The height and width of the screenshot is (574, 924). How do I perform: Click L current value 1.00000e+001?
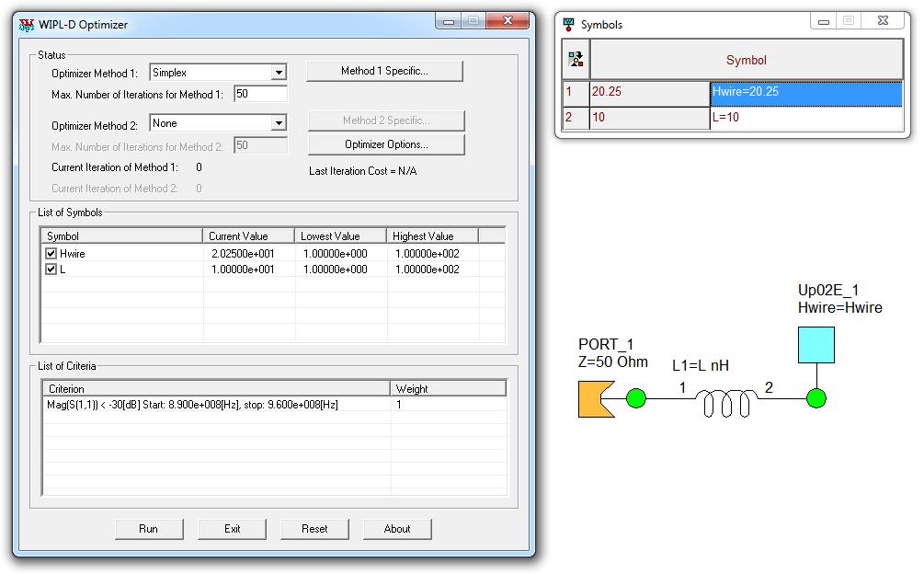[243, 270]
